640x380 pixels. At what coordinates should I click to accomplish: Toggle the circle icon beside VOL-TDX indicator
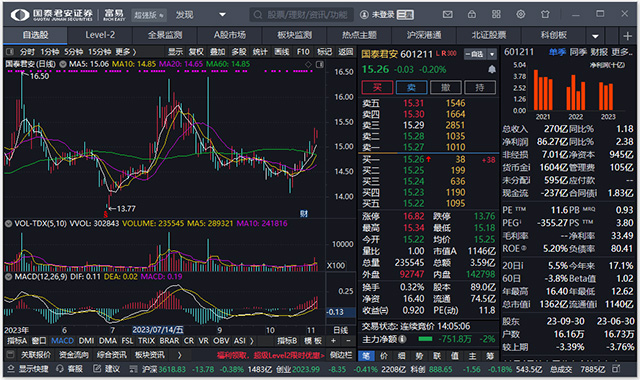click(8, 224)
